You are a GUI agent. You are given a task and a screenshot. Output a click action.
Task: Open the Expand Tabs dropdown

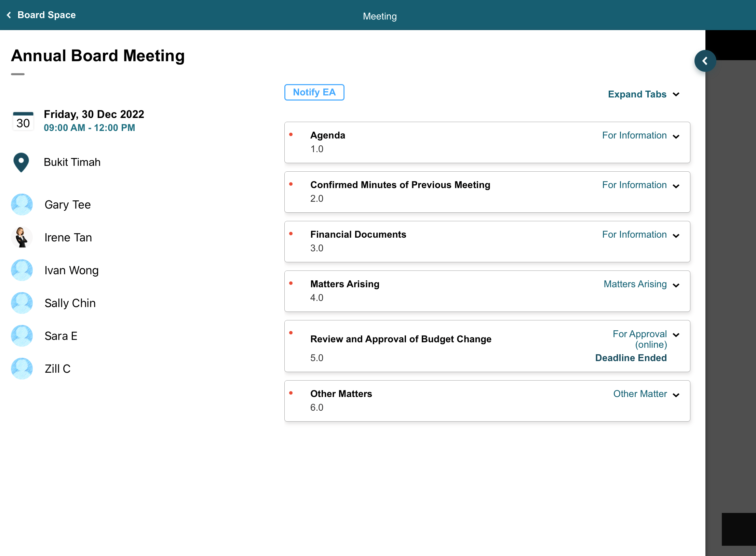click(643, 94)
